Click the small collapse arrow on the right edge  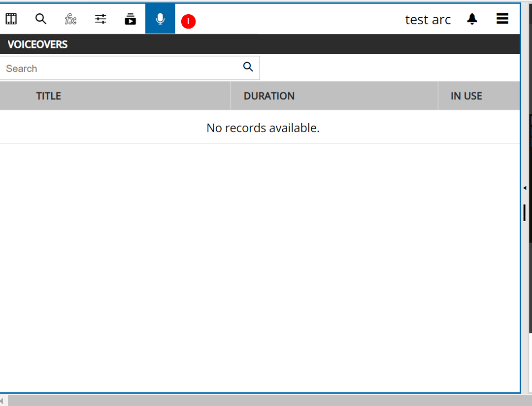tap(525, 188)
